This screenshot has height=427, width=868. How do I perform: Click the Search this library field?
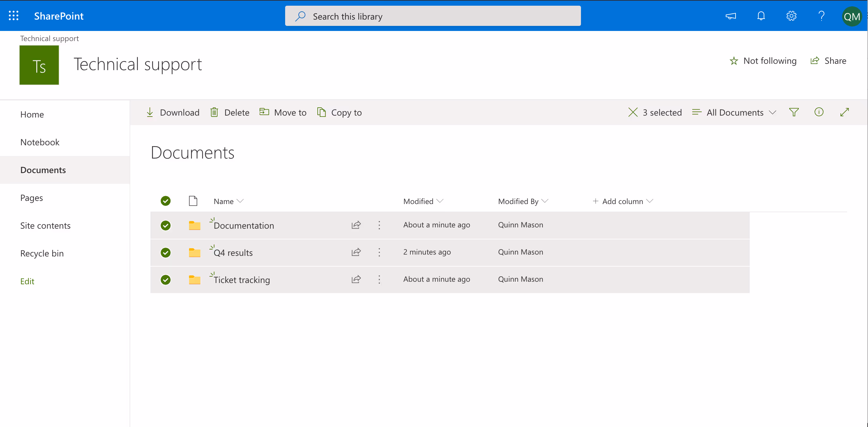pyautogui.click(x=433, y=16)
